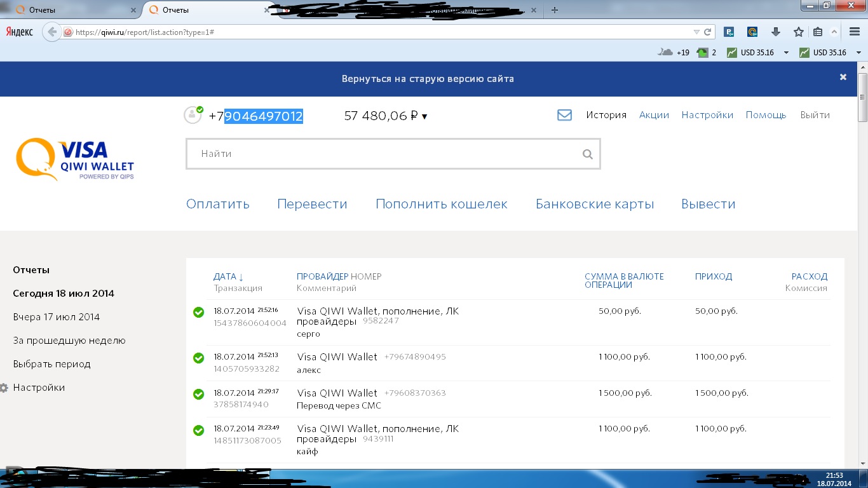Show reports За прошедшую неделю
Screen dimensions: 868x488
(69, 341)
